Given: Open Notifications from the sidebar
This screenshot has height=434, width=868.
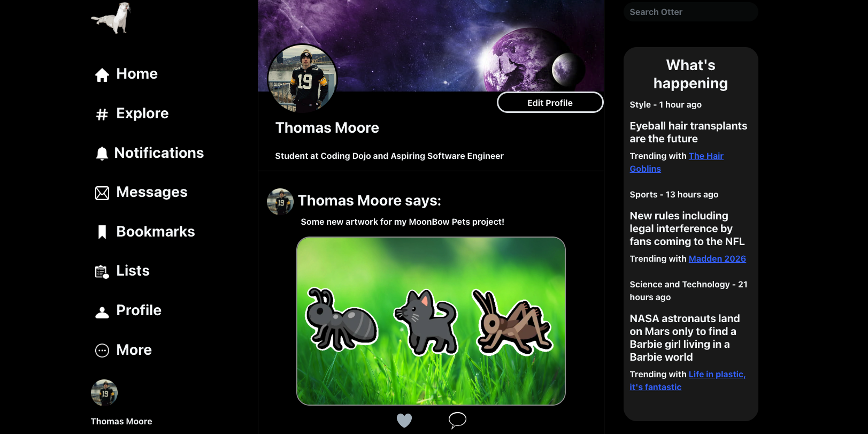Looking at the screenshot, I should pyautogui.click(x=159, y=153).
